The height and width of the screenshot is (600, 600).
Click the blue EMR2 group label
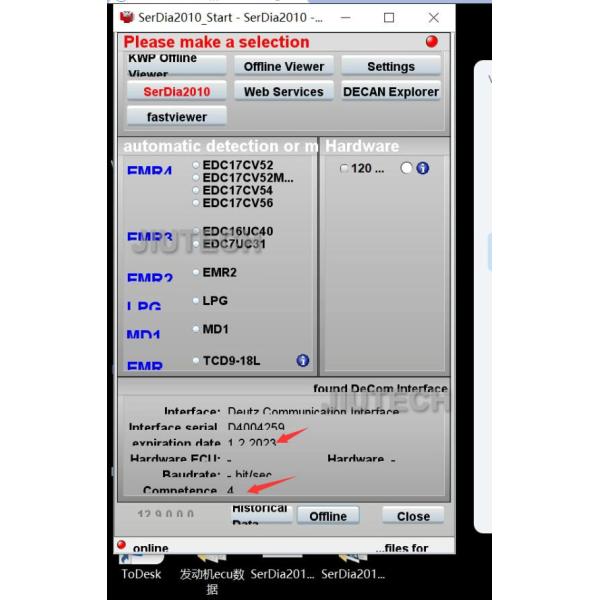pyautogui.click(x=150, y=277)
